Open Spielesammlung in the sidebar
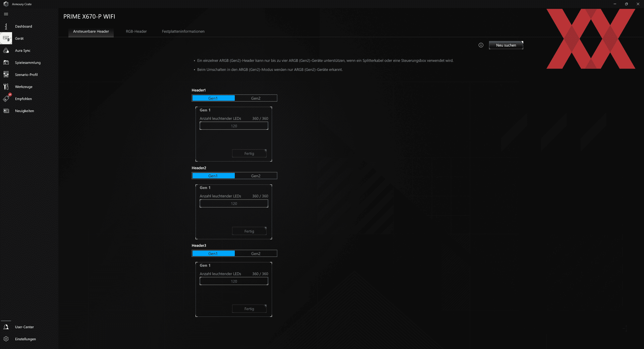 [28, 63]
